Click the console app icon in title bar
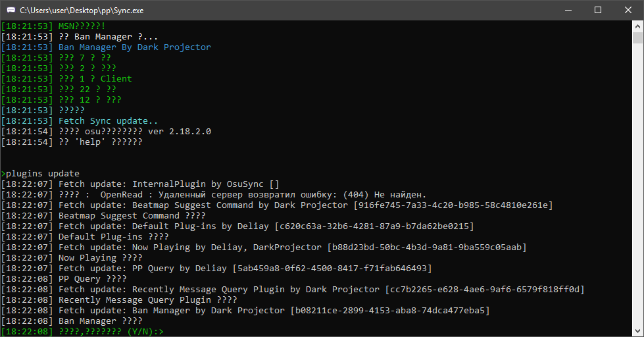The image size is (644, 337). [11, 10]
